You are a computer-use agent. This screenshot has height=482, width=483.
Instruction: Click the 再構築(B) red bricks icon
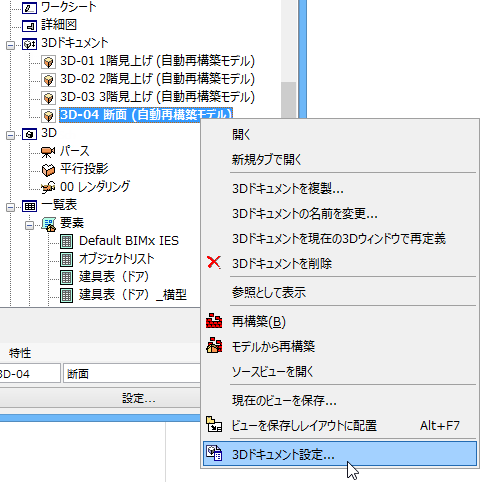click(x=214, y=321)
